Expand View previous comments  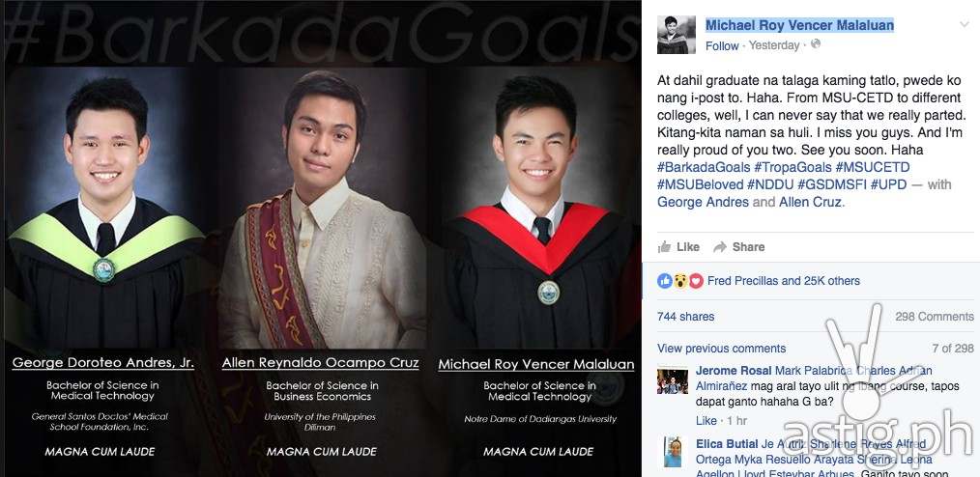721,349
